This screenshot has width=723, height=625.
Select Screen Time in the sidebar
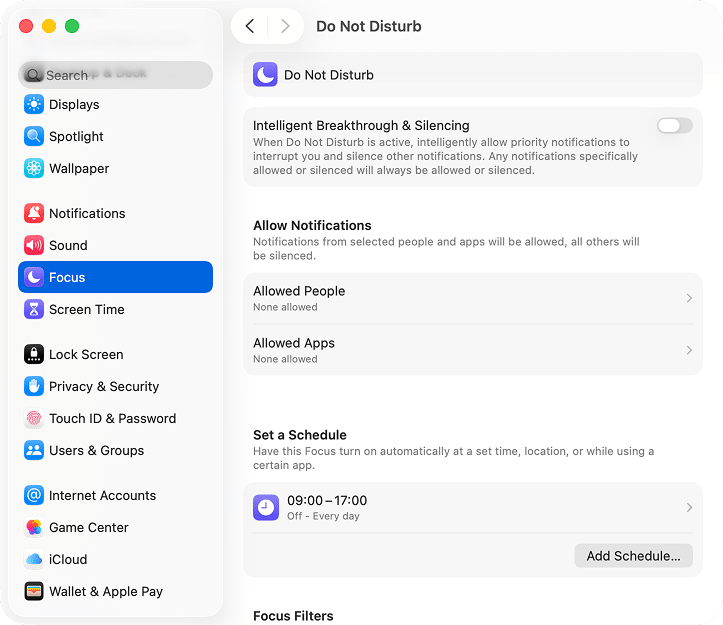coord(115,309)
